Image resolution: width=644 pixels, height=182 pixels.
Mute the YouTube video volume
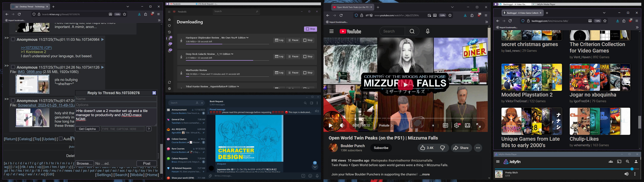[x=342, y=125]
